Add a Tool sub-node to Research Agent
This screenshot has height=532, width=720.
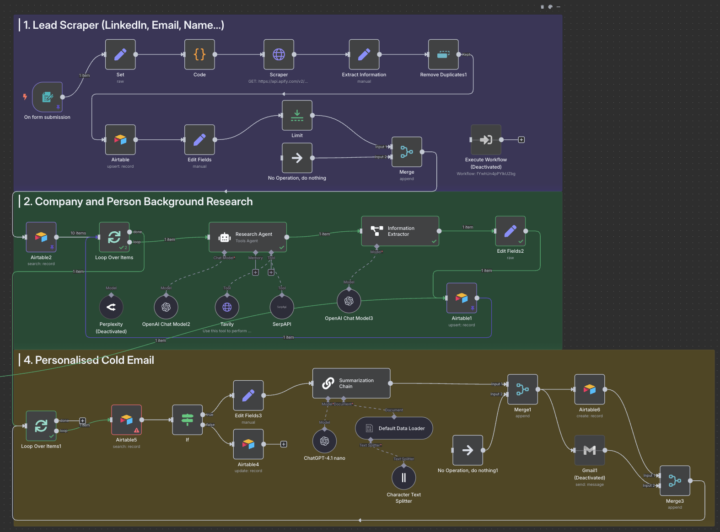271,272
